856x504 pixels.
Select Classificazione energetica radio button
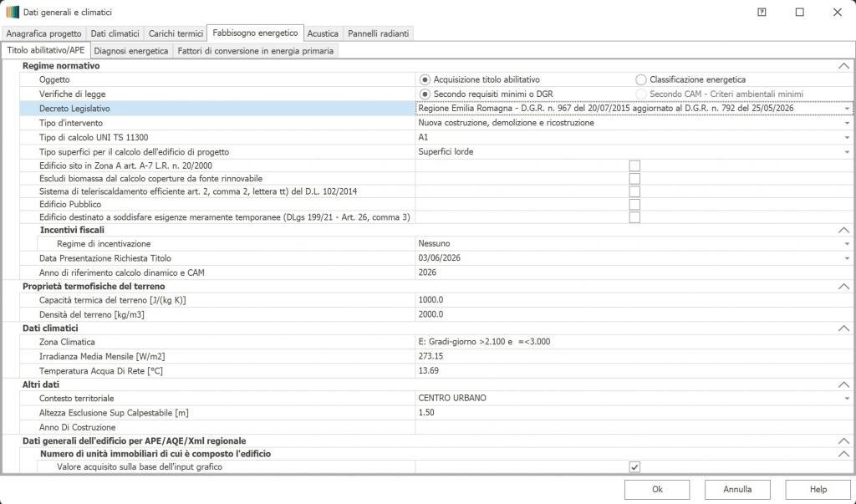click(641, 79)
